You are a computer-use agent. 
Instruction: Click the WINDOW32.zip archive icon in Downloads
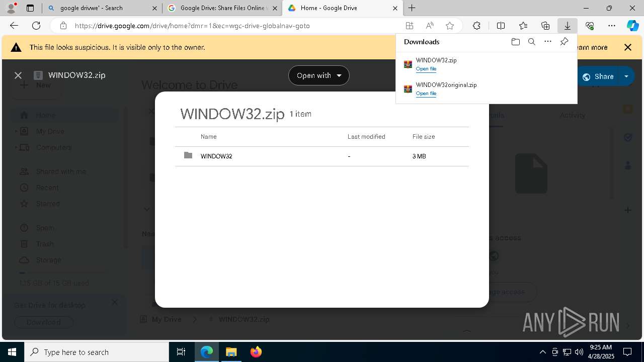(x=408, y=64)
